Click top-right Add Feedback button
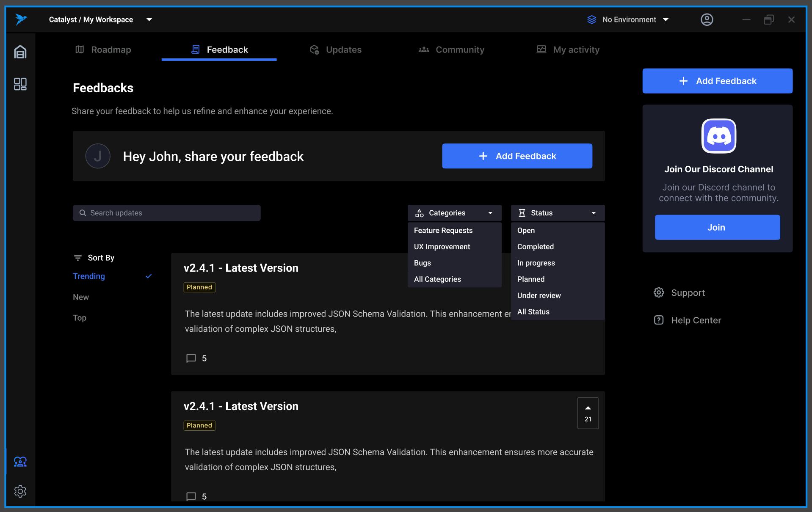Screen dimensions: 812x512 coord(717,81)
